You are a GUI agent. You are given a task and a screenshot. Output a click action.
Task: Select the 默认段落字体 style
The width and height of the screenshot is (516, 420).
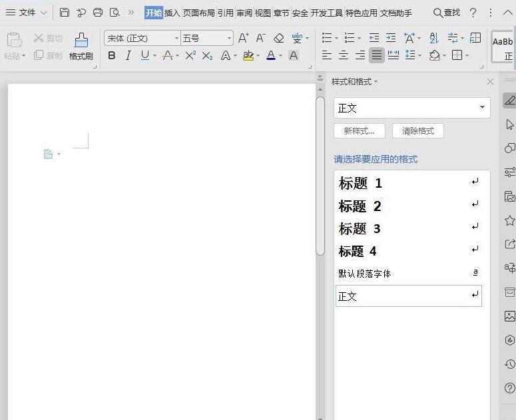[x=409, y=273]
